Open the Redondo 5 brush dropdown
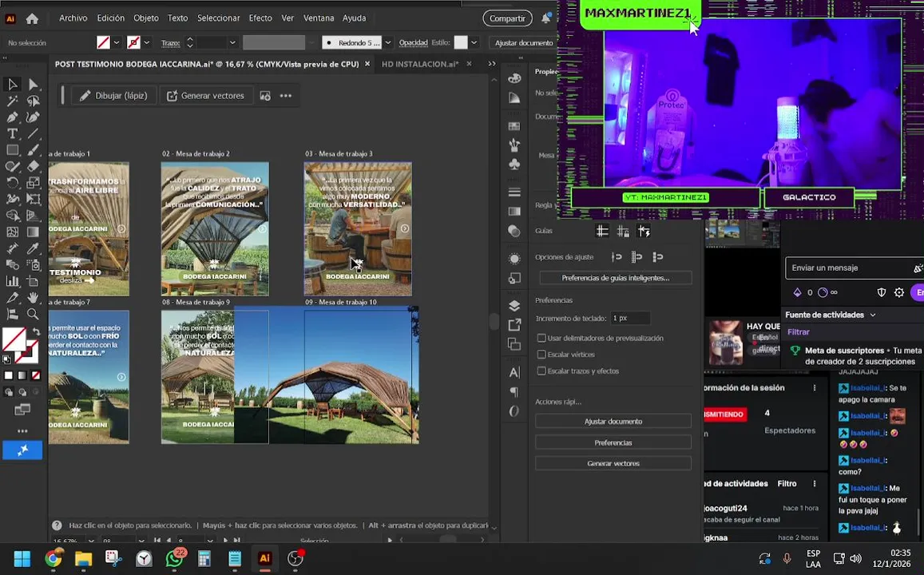 point(388,42)
